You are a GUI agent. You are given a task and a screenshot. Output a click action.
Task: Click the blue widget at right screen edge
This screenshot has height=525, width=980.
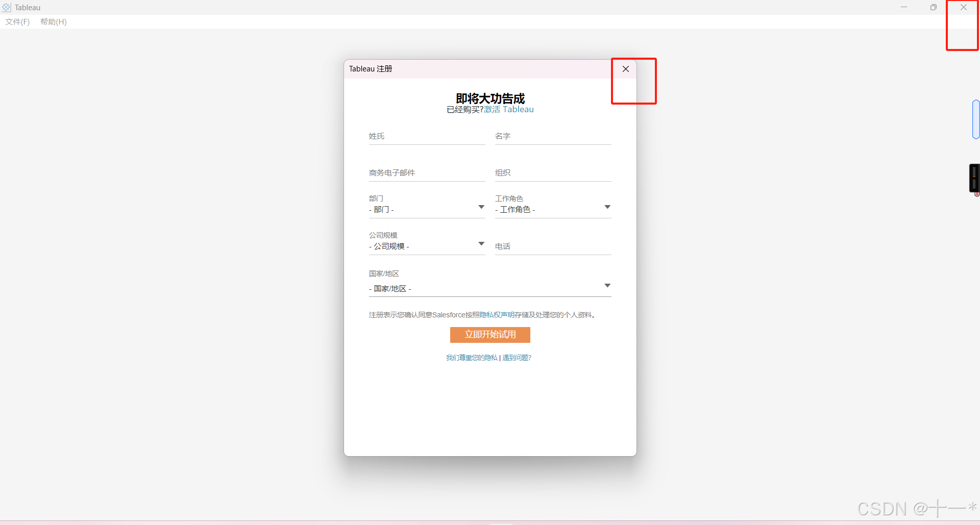pyautogui.click(x=976, y=119)
